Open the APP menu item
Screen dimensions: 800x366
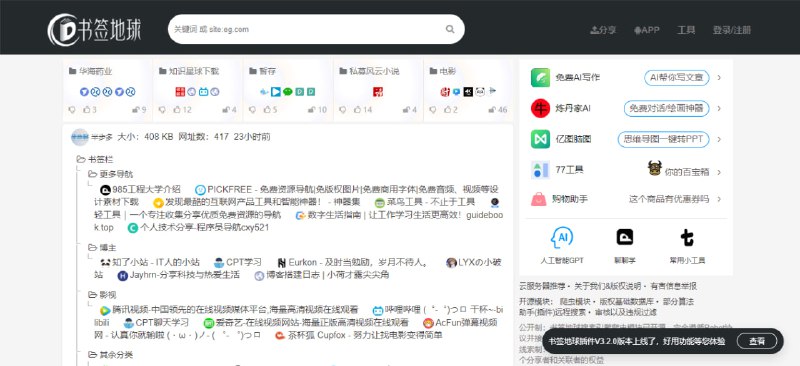click(x=646, y=30)
